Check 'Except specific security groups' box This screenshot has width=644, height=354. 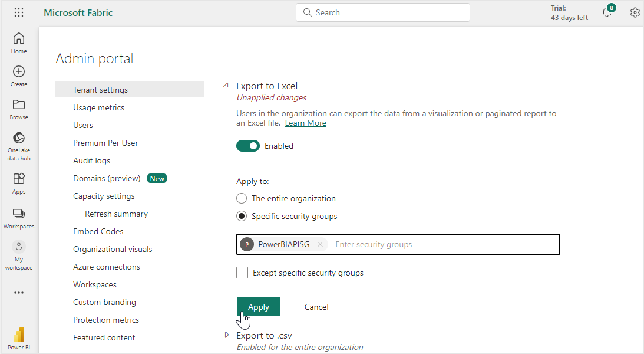pyautogui.click(x=242, y=273)
